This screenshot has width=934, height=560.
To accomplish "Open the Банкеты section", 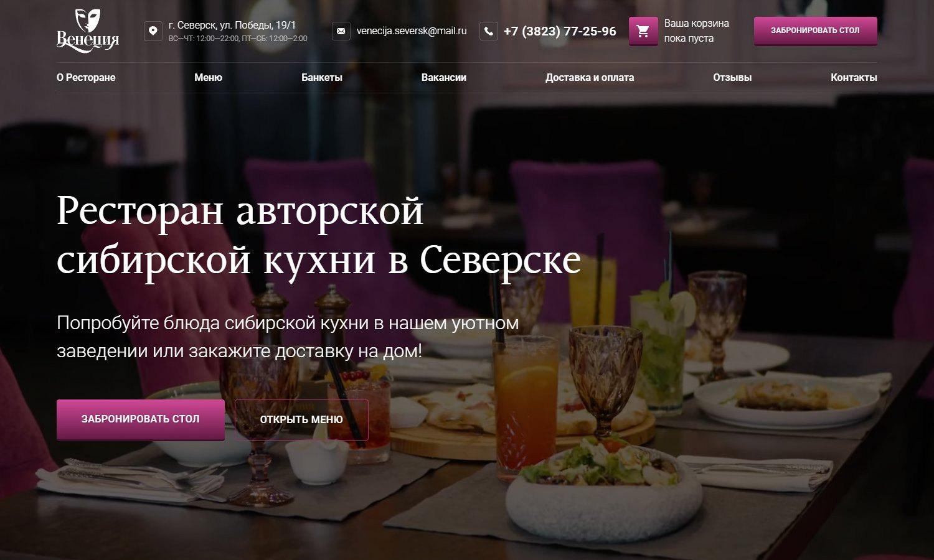I will click(322, 78).
